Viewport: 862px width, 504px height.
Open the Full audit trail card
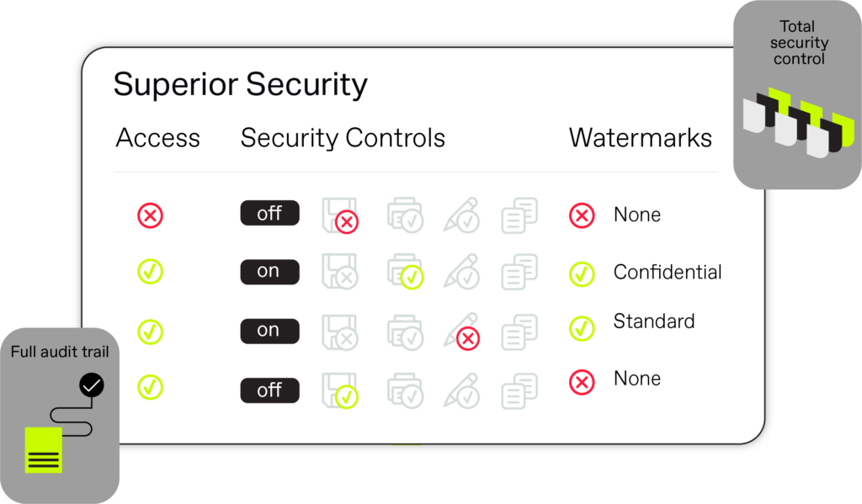(60, 416)
